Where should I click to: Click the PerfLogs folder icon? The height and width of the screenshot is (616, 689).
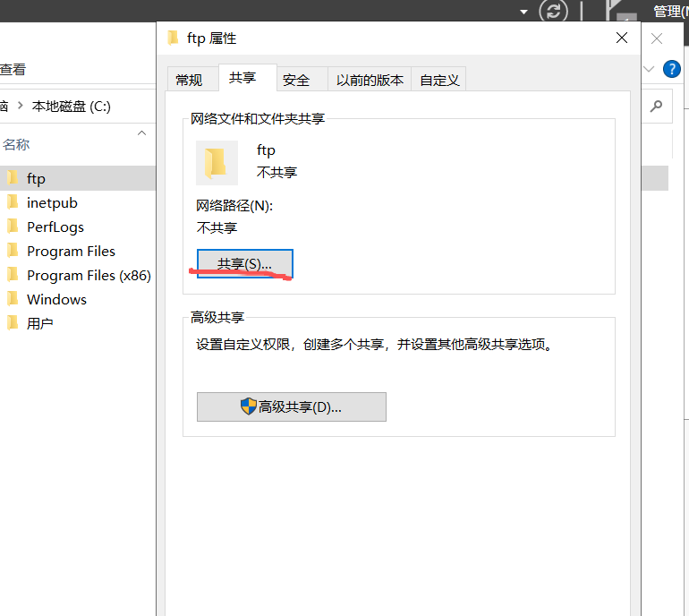[13, 227]
